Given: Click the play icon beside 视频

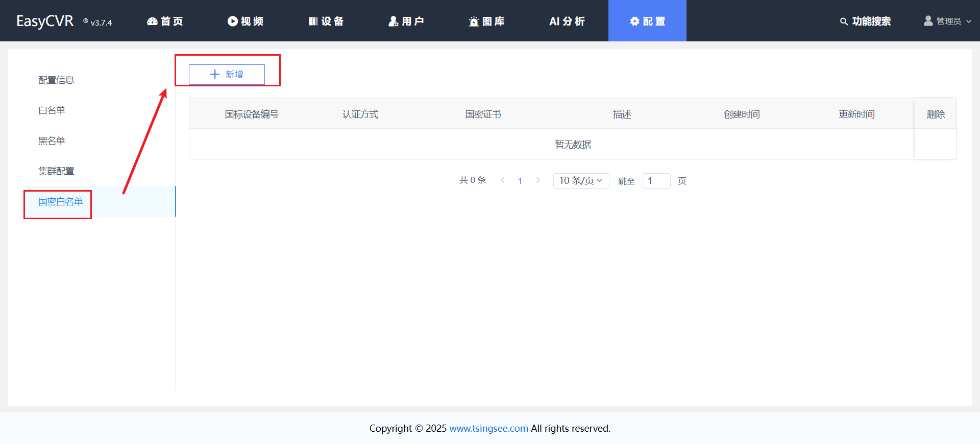Looking at the screenshot, I should tap(233, 21).
